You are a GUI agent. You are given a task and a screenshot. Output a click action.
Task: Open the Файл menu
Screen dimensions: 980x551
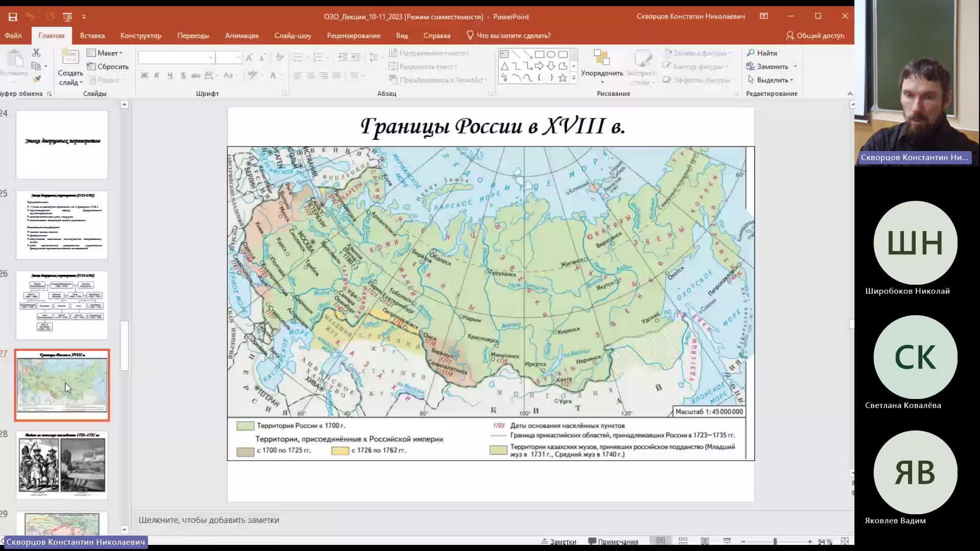click(x=13, y=36)
